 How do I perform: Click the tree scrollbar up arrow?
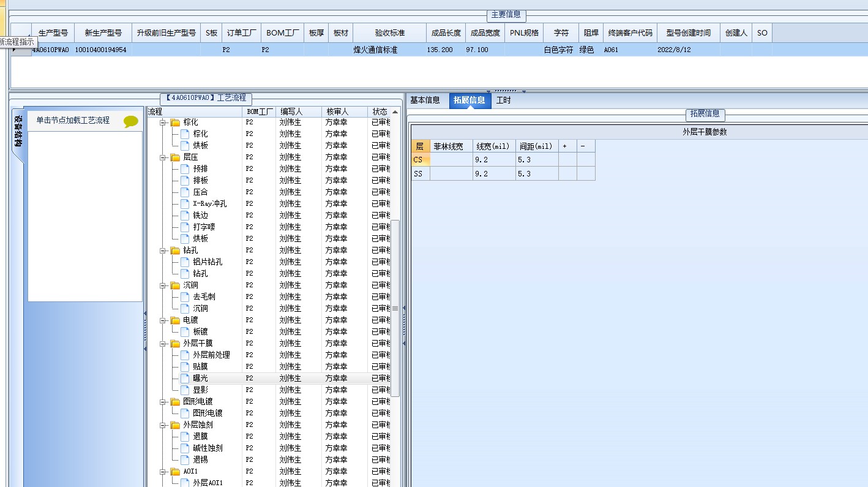395,111
